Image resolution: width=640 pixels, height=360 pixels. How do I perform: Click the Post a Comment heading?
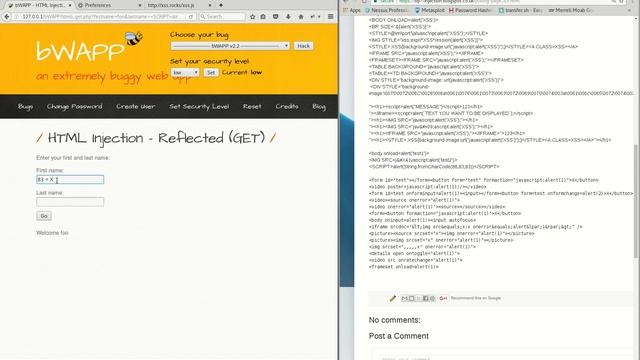pyautogui.click(x=398, y=336)
